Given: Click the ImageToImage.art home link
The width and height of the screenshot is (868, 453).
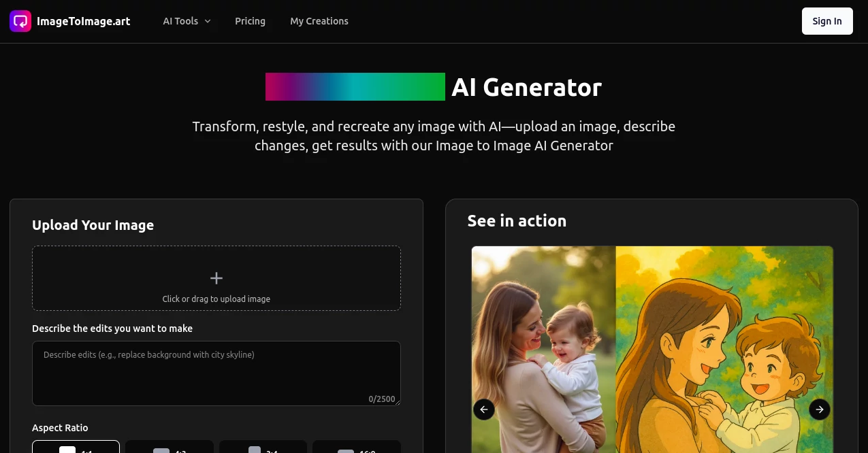Looking at the screenshot, I should tap(84, 21).
